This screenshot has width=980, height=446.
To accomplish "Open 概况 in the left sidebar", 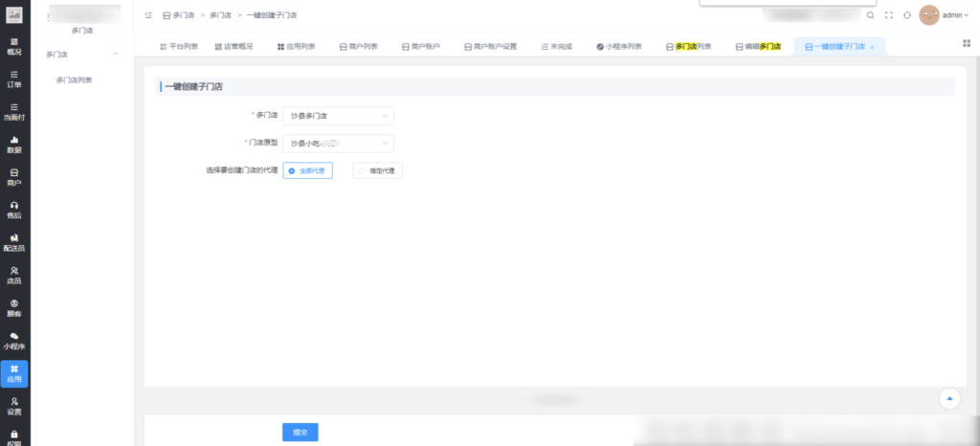I will point(13,46).
